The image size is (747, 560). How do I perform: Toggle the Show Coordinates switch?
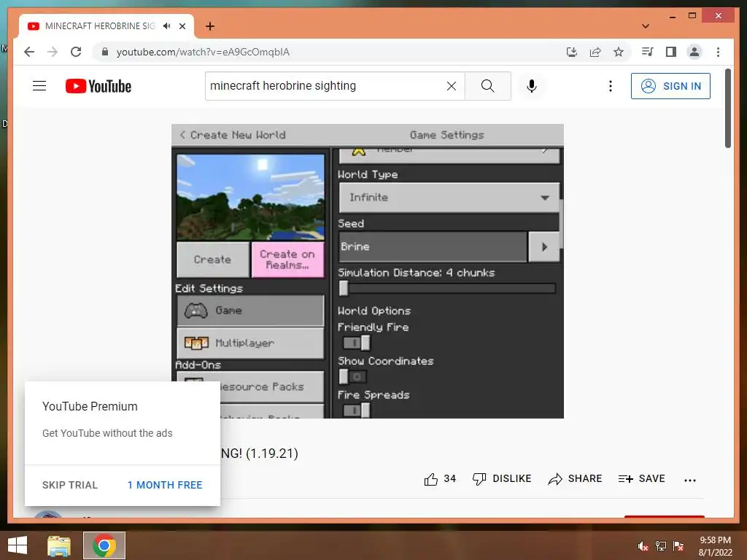pyautogui.click(x=353, y=377)
